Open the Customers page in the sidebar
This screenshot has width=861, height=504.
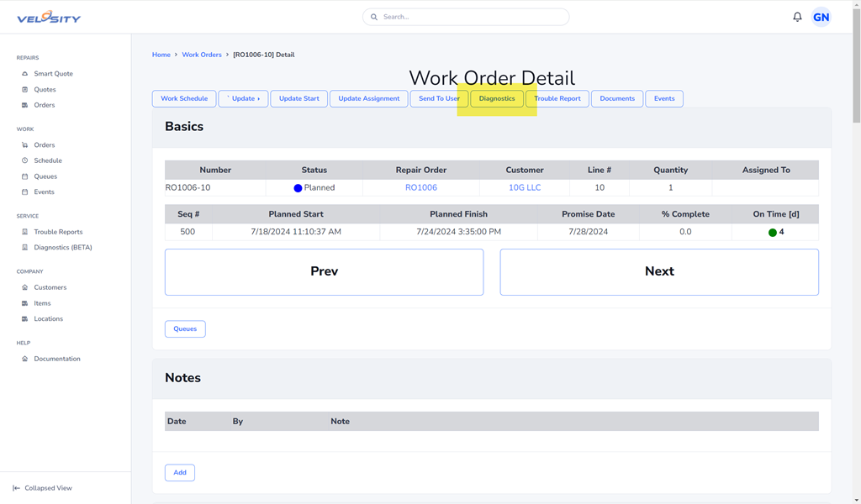click(x=50, y=287)
